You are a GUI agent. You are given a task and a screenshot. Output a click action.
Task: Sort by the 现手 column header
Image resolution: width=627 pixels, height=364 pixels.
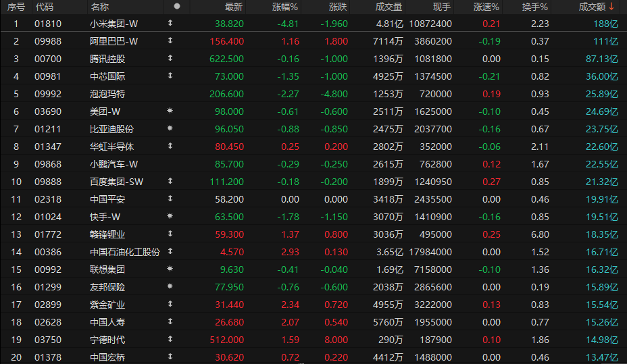click(x=442, y=7)
